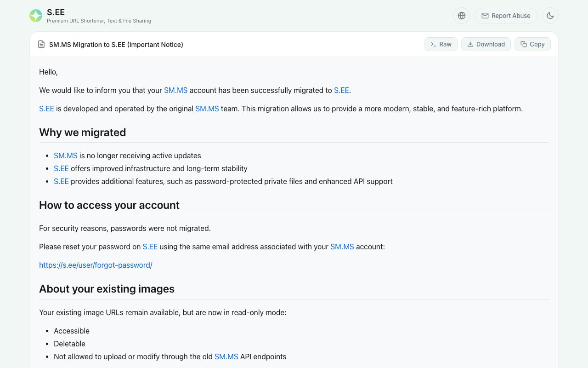The image size is (588, 368).
Task: Open the language selector globe icon
Action: click(462, 16)
